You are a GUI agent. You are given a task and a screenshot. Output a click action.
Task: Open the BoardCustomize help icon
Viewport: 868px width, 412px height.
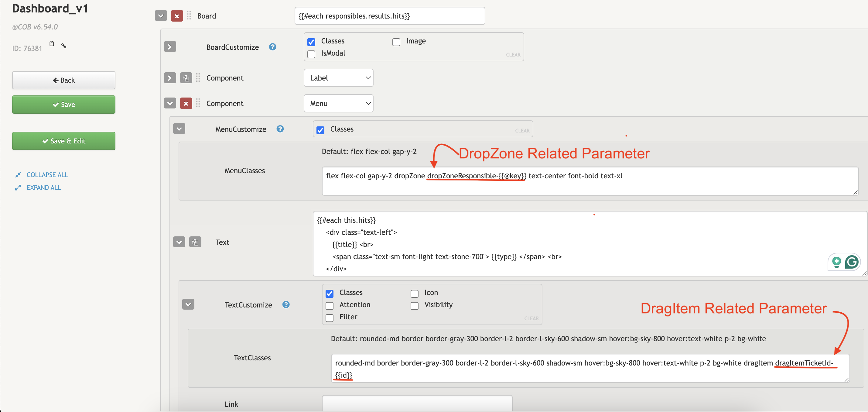[x=273, y=47]
